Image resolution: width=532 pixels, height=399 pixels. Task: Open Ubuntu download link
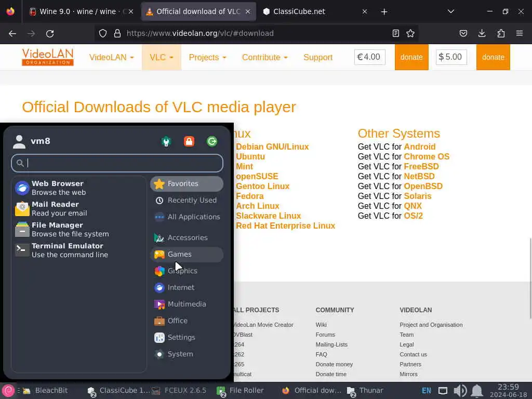(250, 157)
